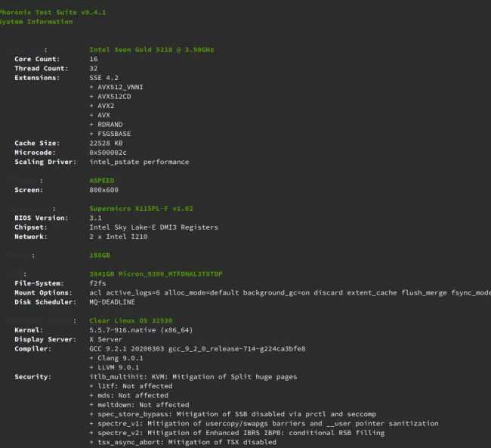Click the thread count value '32'
Screen dimensions: 491x448
point(94,69)
